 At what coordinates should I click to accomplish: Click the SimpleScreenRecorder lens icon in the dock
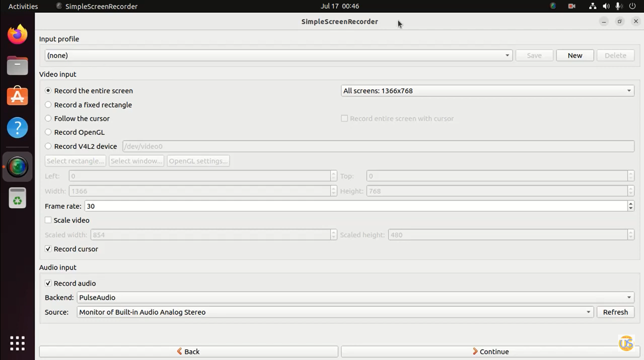click(x=17, y=166)
